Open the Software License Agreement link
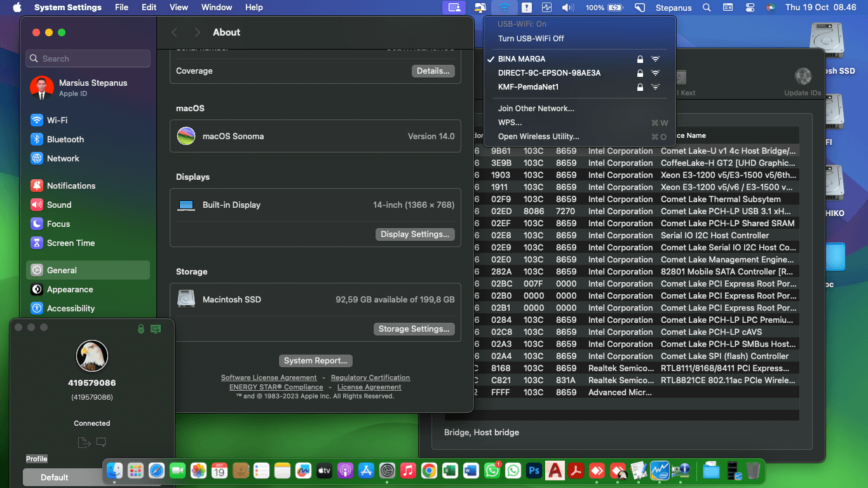The width and height of the screenshot is (868, 488). (x=269, y=377)
